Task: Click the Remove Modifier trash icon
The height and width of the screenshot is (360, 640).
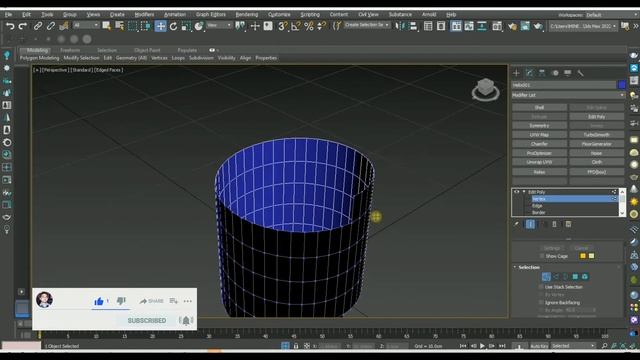Action: pos(554,224)
